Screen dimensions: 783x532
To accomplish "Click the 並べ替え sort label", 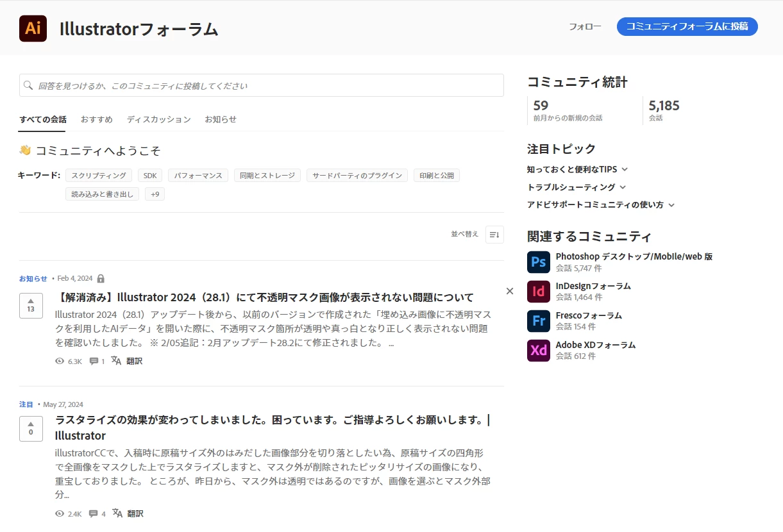I will click(x=465, y=234).
